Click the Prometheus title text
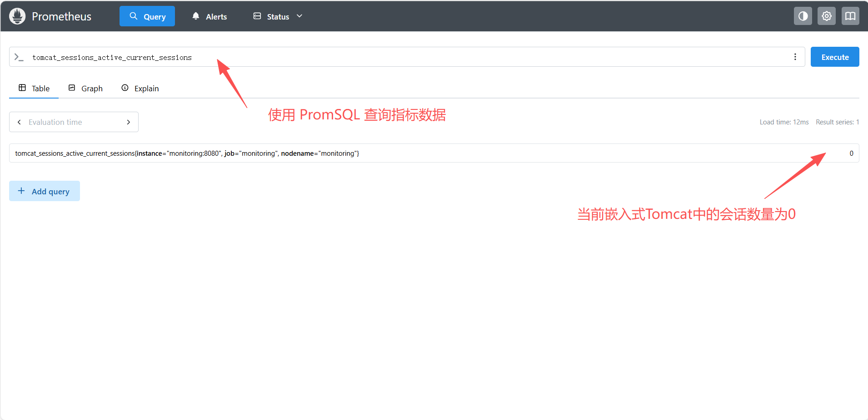The width and height of the screenshot is (868, 420). point(62,17)
